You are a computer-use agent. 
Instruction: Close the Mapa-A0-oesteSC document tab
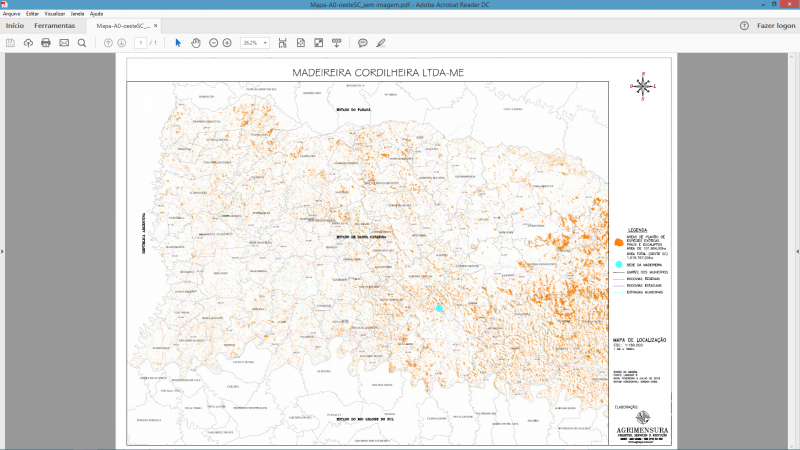tap(156, 26)
